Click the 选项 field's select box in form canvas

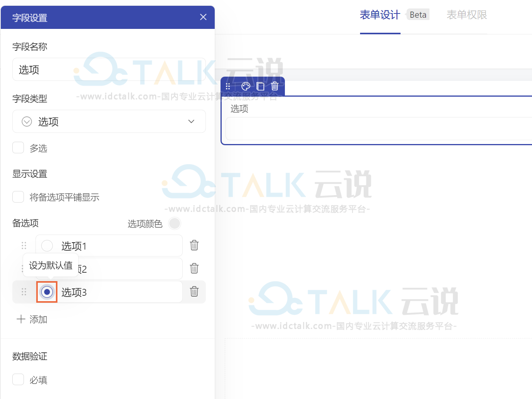pos(379,129)
